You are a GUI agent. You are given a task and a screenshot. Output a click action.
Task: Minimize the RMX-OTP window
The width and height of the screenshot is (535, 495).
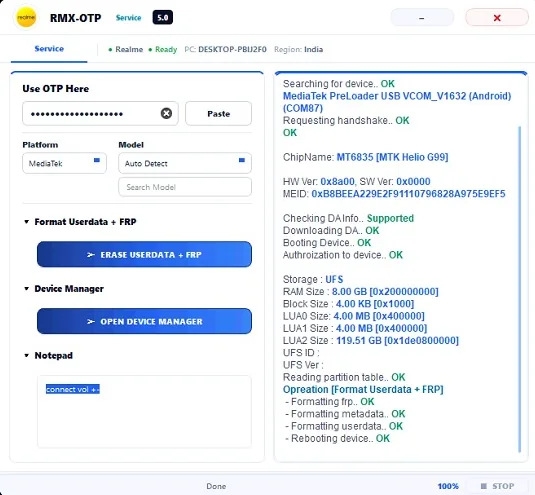(422, 18)
